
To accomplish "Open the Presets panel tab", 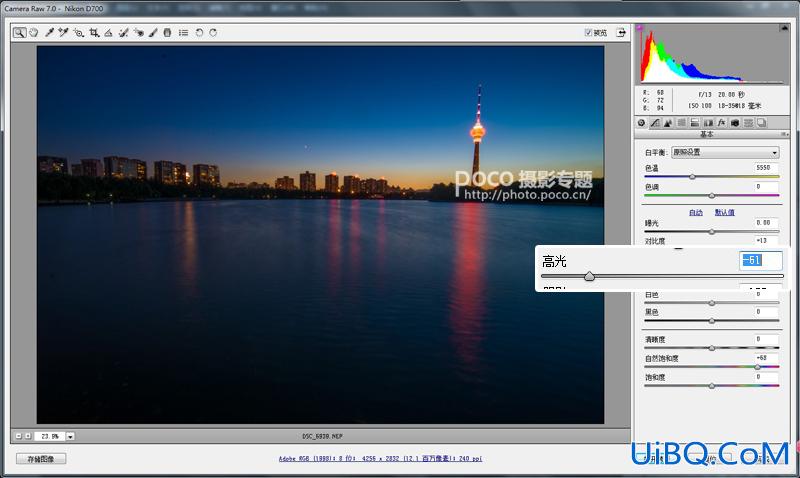I will point(748,123).
